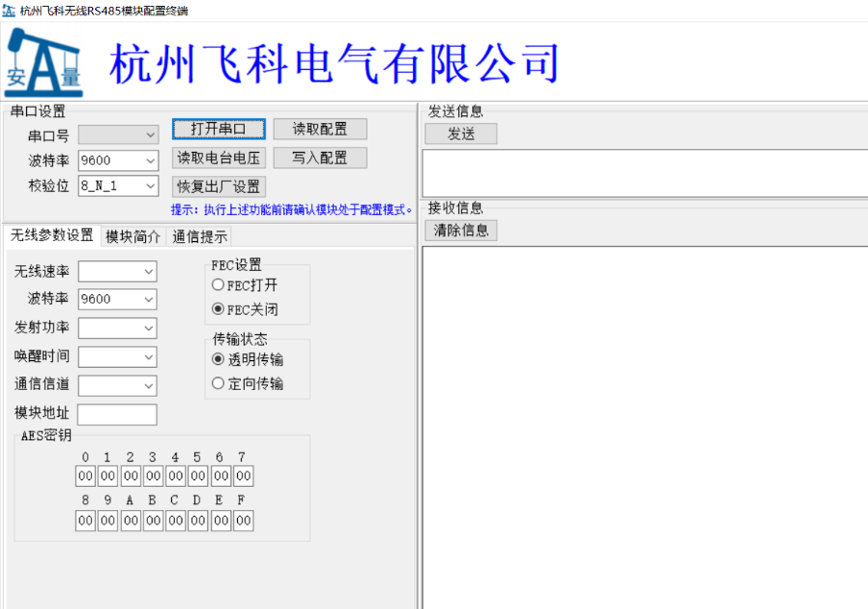Screen dimensions: 868x609
Task: Click AES key byte 8 field
Action: point(85,521)
